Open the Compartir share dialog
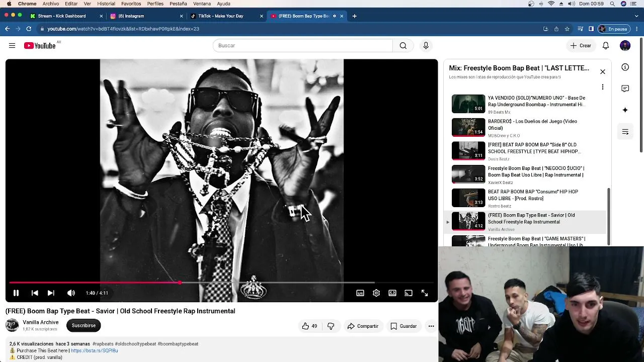This screenshot has width=644, height=362. tap(363, 326)
